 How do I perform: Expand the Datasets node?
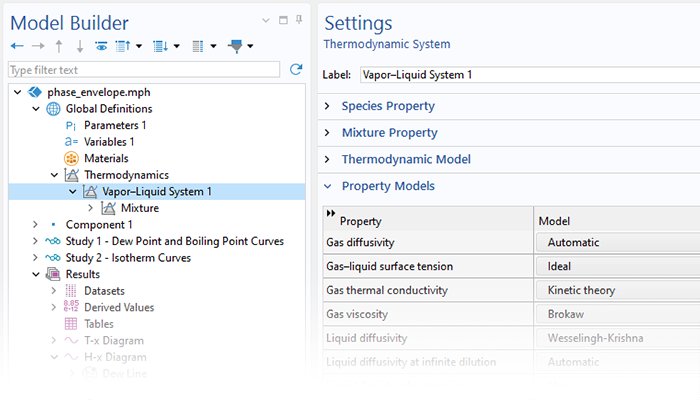tap(54, 291)
